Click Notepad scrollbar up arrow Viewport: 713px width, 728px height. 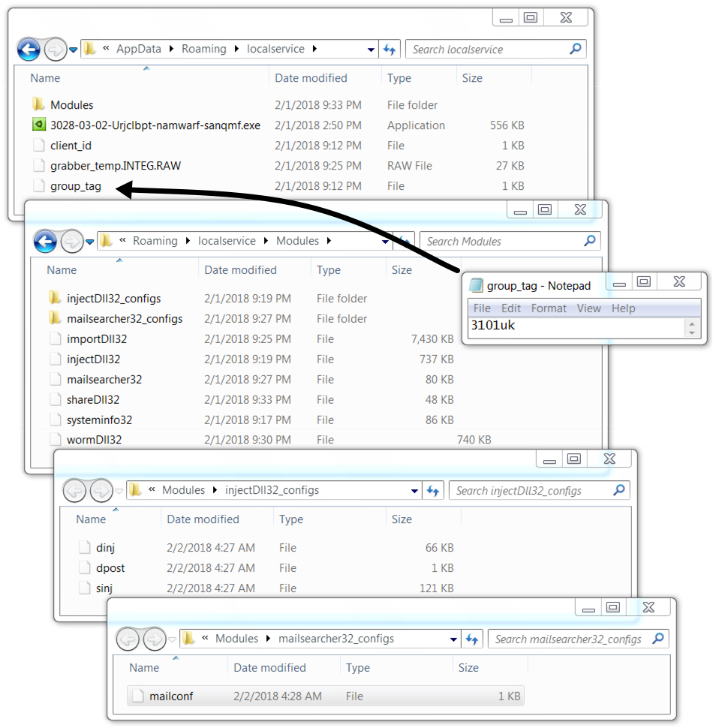(692, 323)
